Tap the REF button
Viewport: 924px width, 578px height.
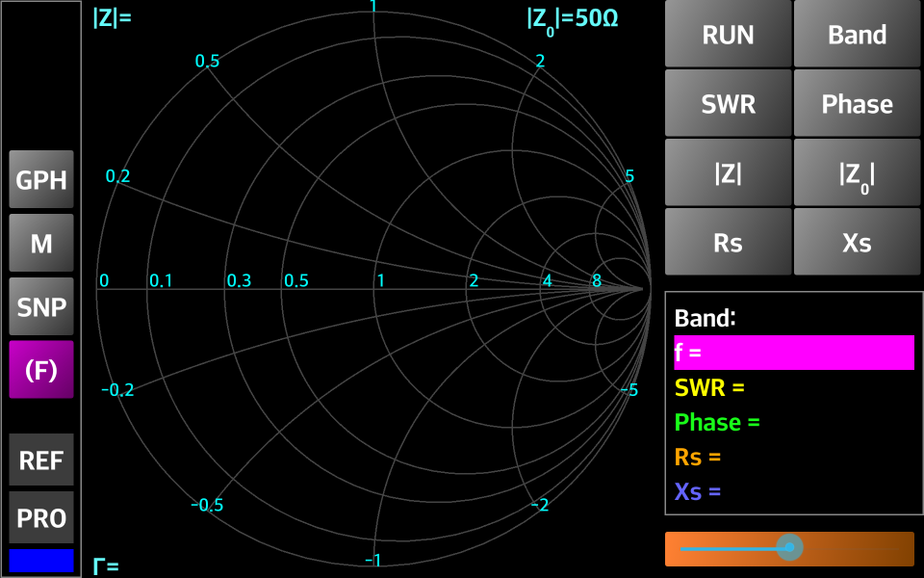point(41,460)
